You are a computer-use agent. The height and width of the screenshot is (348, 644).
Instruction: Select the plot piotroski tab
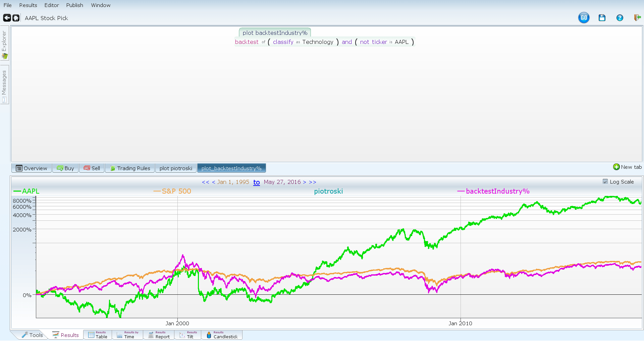pyautogui.click(x=176, y=168)
